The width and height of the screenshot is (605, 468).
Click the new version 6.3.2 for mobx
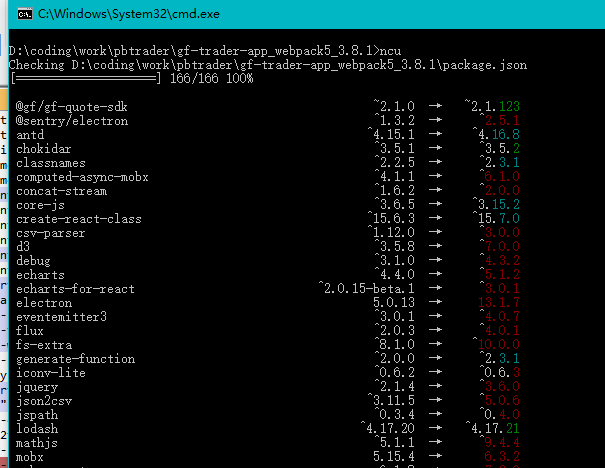(x=502, y=456)
